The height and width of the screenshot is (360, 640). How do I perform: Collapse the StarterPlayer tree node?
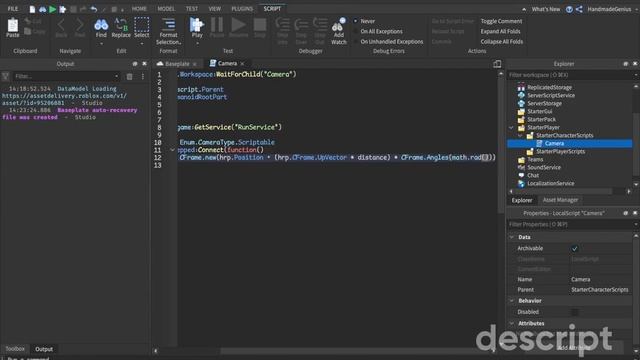[x=511, y=128]
